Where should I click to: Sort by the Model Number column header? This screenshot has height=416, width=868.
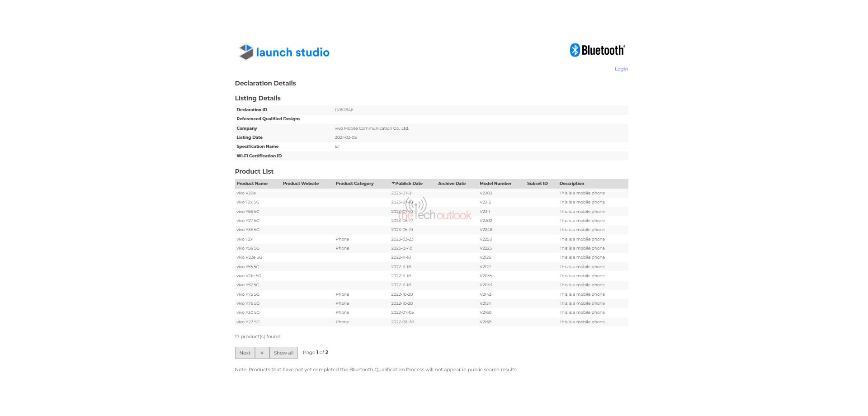(495, 184)
